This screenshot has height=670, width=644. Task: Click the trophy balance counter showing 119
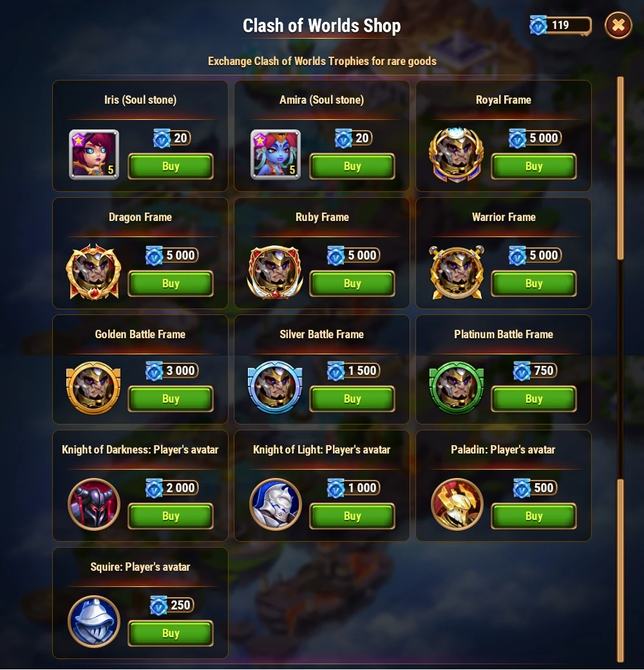point(560,26)
